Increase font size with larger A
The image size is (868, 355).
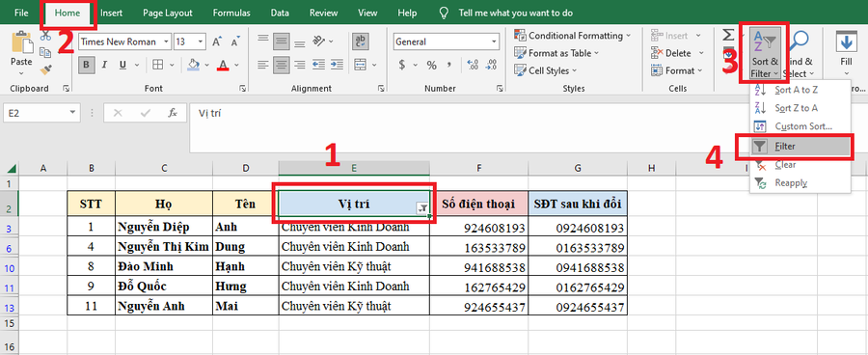pos(218,41)
